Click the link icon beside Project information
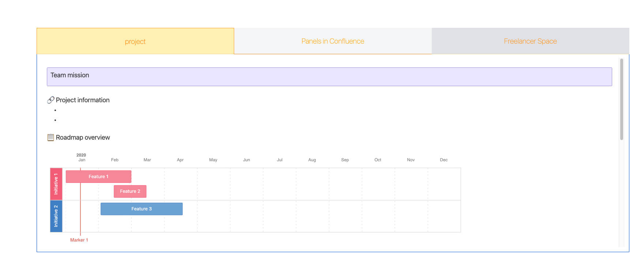 51,100
